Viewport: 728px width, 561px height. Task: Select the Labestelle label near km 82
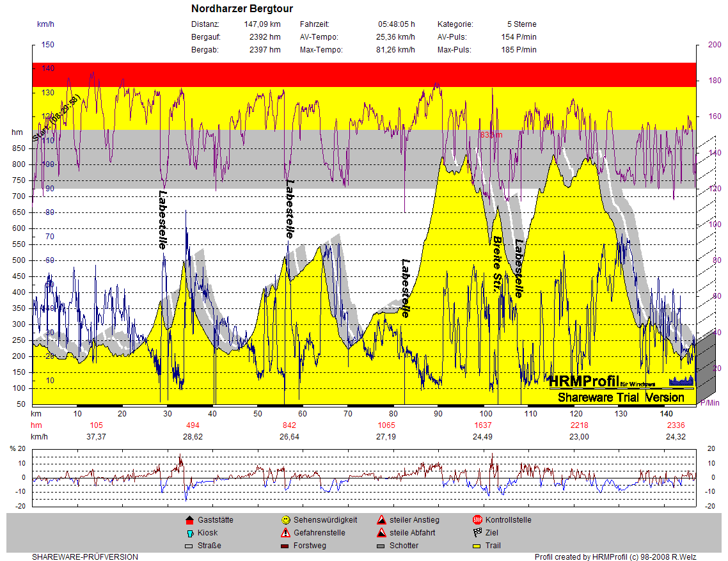405,288
